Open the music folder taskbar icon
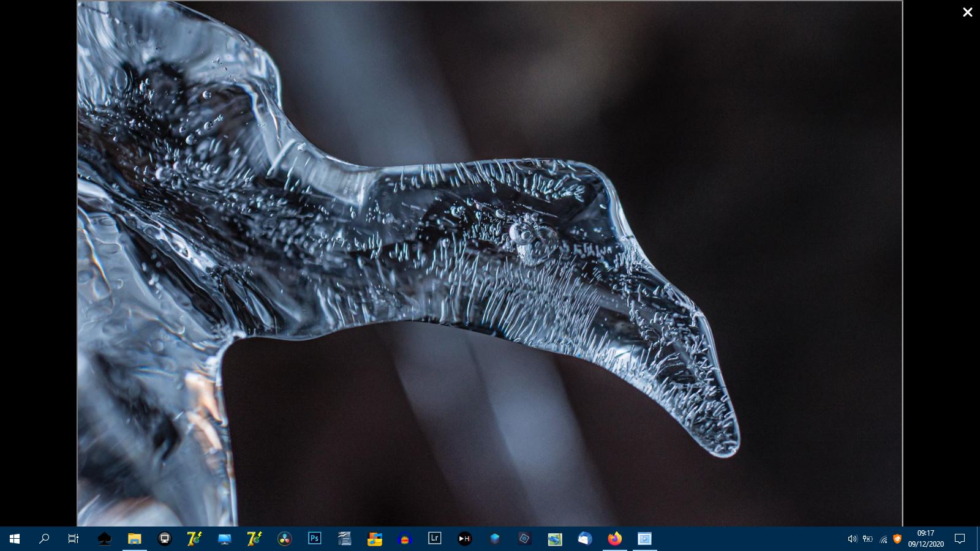Screen dimensions: 980x551 click(374, 539)
